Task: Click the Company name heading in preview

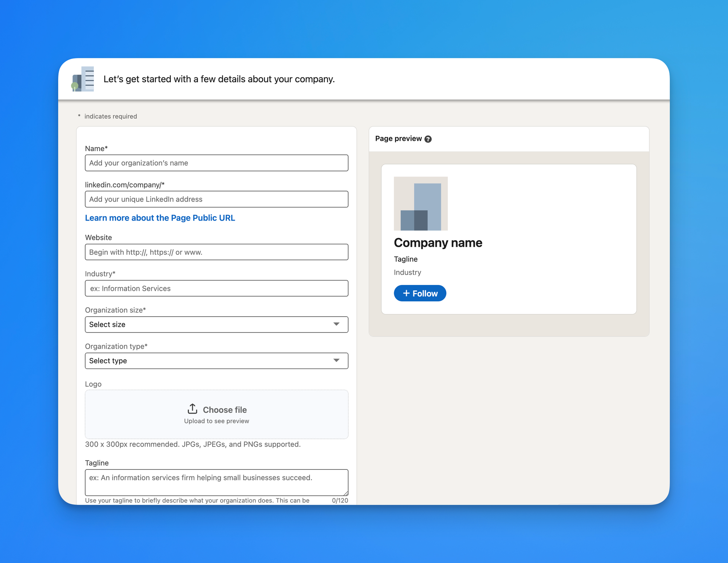Action: click(438, 242)
